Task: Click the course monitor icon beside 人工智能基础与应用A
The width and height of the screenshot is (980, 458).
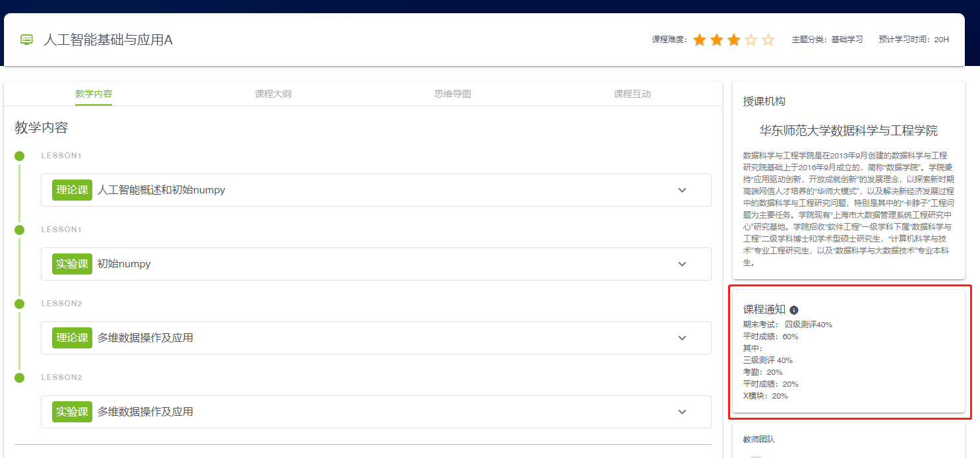Action: coord(26,40)
